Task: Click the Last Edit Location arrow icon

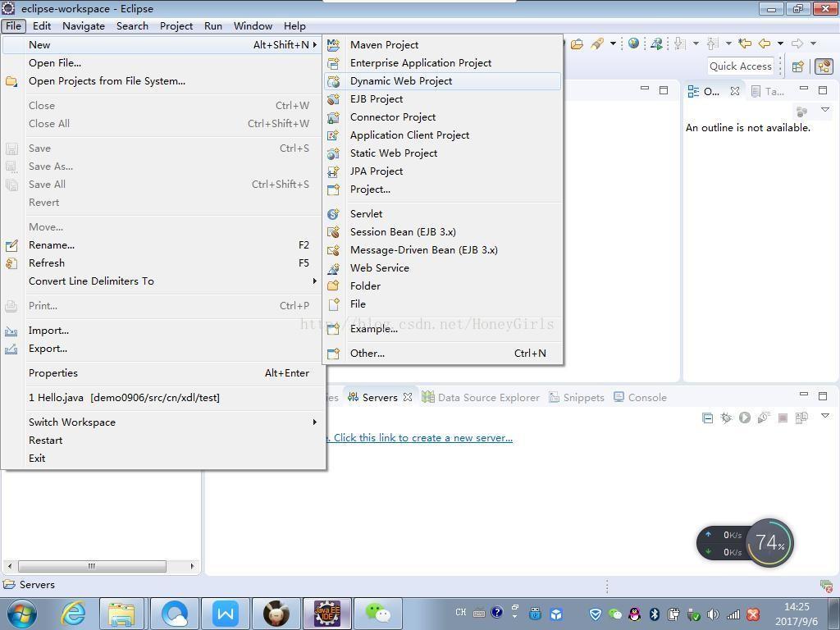Action: 745,43
